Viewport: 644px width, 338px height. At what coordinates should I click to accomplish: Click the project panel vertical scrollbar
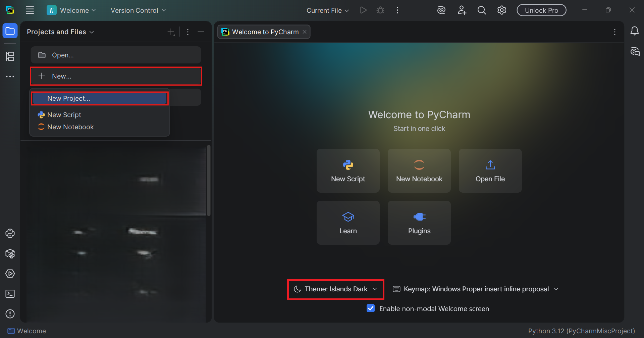209,181
